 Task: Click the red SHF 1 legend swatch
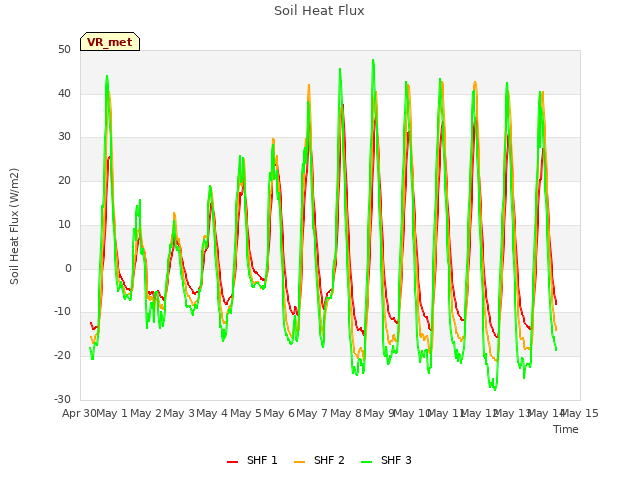pos(232,462)
